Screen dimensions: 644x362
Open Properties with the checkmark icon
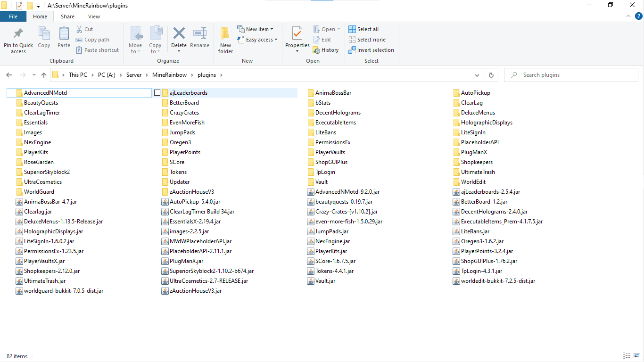click(x=297, y=34)
